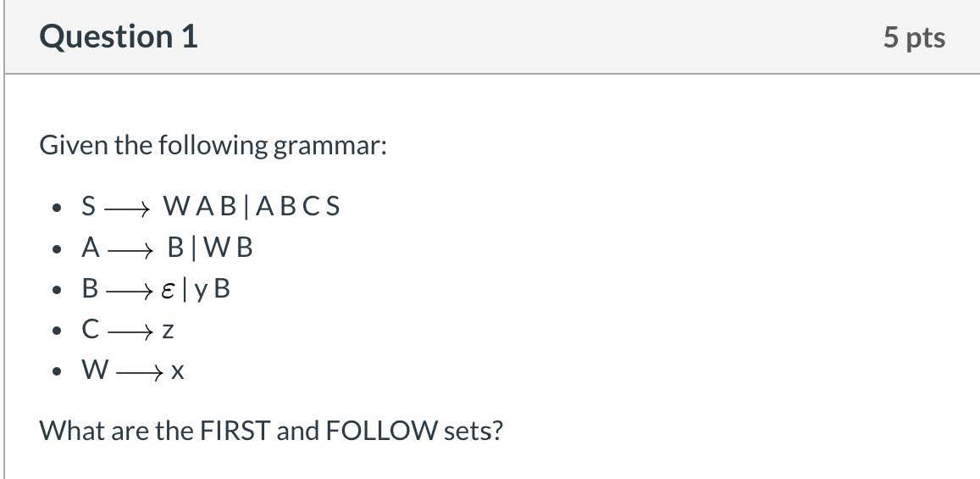Click the "Question 1" heading
Screen dimensions: 980x479
119,37
